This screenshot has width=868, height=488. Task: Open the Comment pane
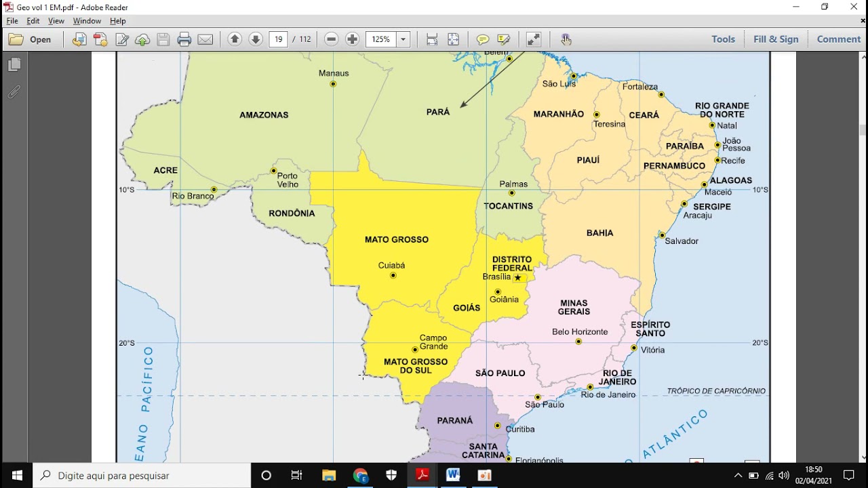tap(839, 39)
